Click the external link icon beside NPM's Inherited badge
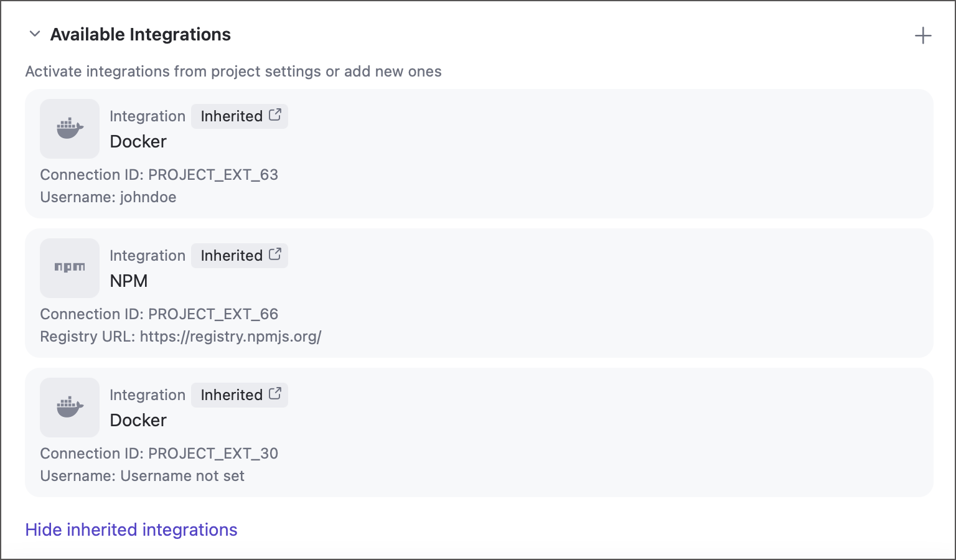The image size is (956, 560). [x=276, y=255]
